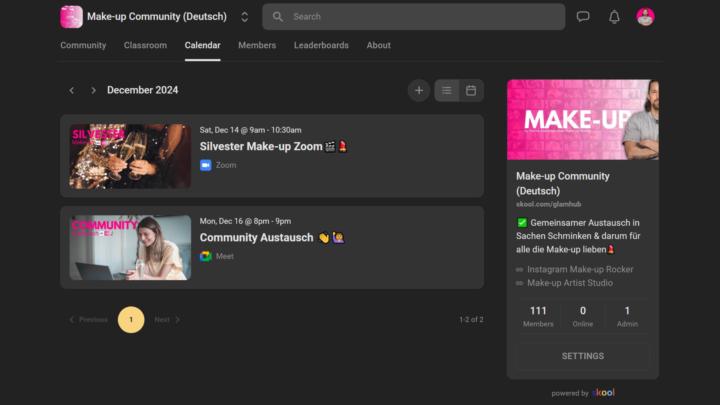Viewport: 720px width, 405px height.
Task: Open the user profile avatar
Action: 645,17
